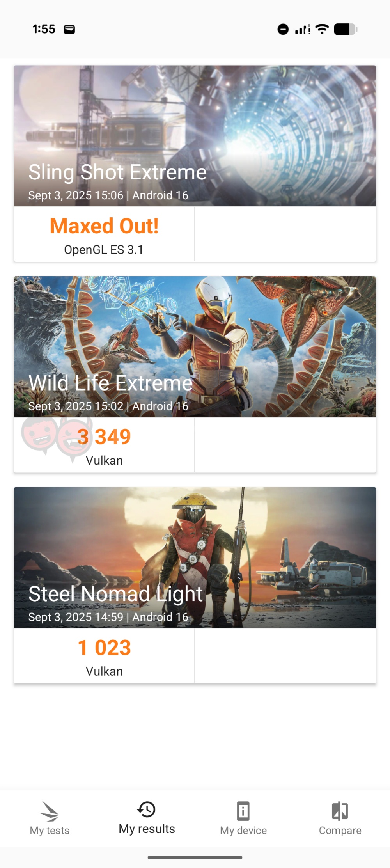
Task: Tap the Wi-Fi status icon
Action: 322,29
